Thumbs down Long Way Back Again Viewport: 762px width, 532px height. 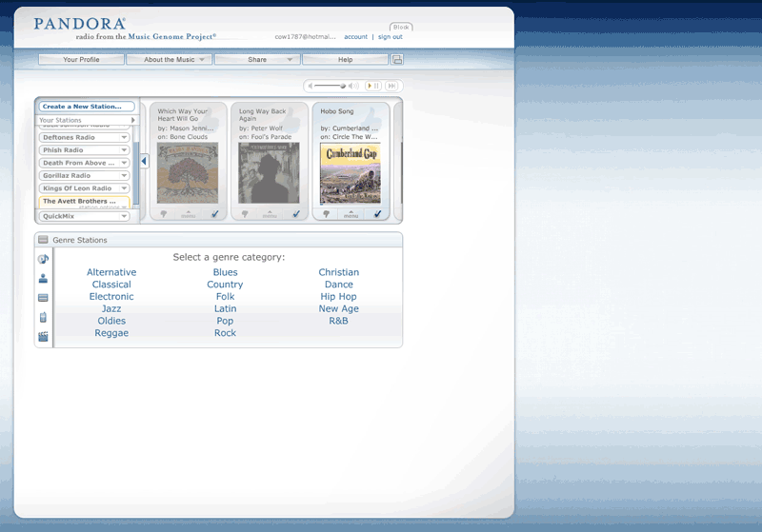(x=245, y=214)
